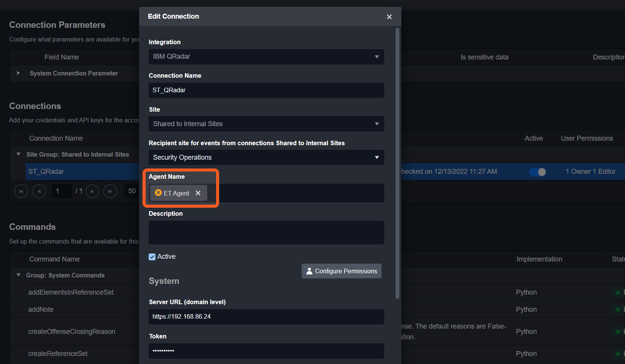Collapse Group: System Commands

(18, 275)
